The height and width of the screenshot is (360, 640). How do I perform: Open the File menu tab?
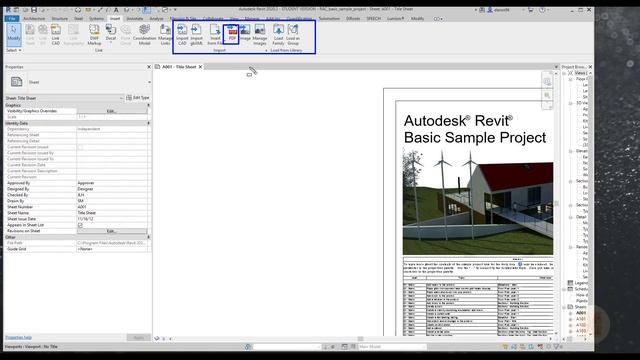click(x=12, y=18)
